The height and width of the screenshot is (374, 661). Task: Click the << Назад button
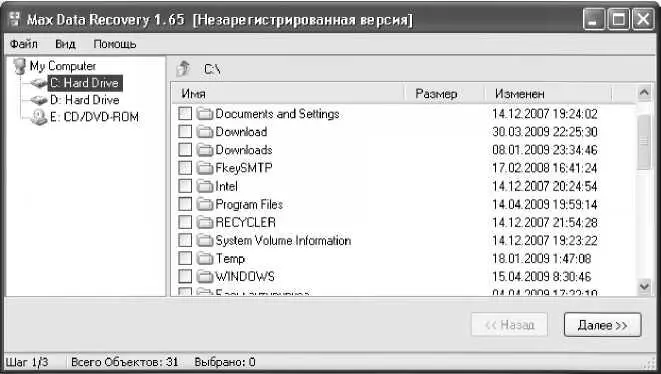point(509,325)
